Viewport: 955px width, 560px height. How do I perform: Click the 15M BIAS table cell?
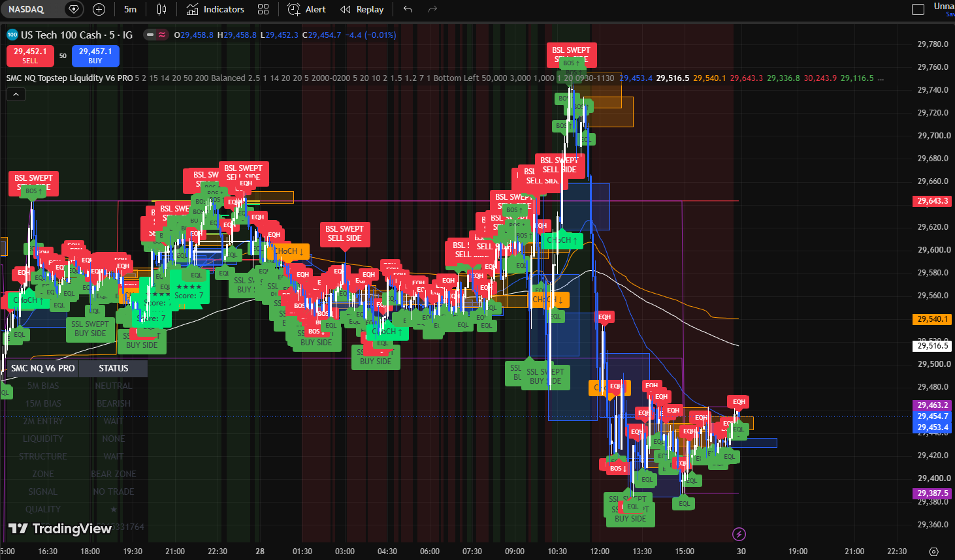[x=42, y=403]
